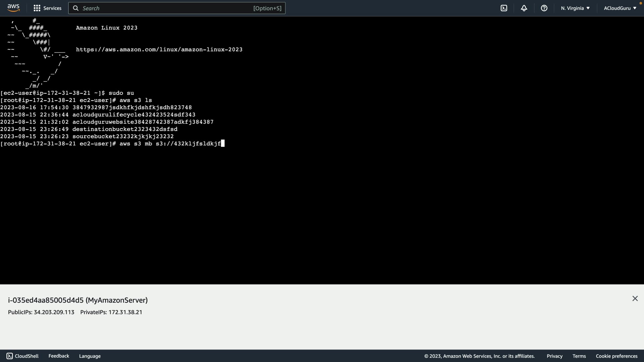The width and height of the screenshot is (644, 362).
Task: Open the Services grid menu
Action: click(37, 8)
